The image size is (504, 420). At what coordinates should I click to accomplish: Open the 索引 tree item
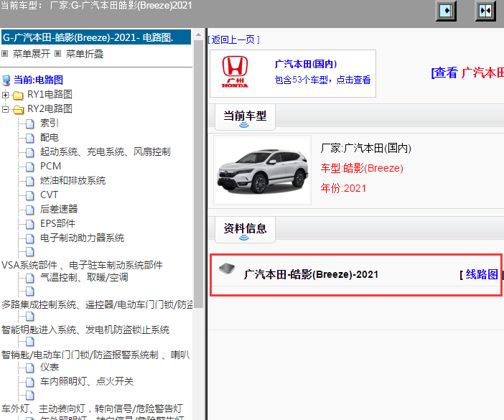tap(49, 123)
